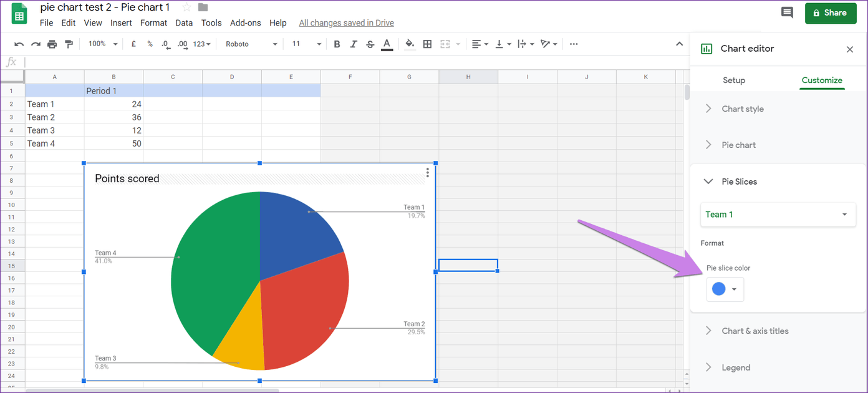Viewport: 868px width, 393px height.
Task: Star the document
Action: click(186, 7)
